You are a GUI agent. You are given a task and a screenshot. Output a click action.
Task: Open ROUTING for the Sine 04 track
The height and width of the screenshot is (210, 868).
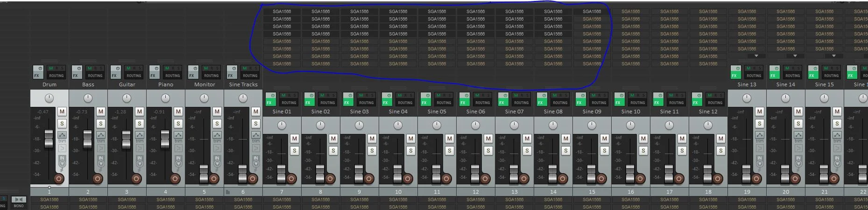405,102
